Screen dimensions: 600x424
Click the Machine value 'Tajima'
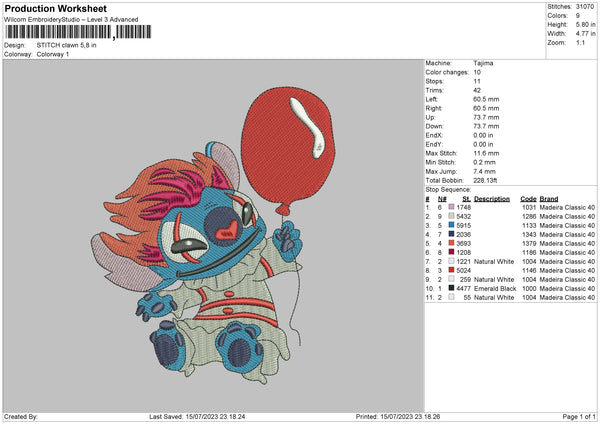(483, 63)
